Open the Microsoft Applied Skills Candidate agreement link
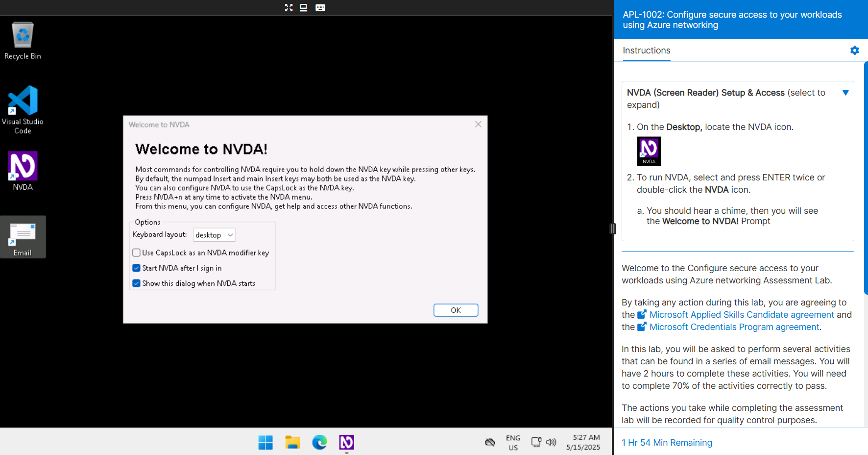This screenshot has height=455, width=868. pyautogui.click(x=743, y=314)
